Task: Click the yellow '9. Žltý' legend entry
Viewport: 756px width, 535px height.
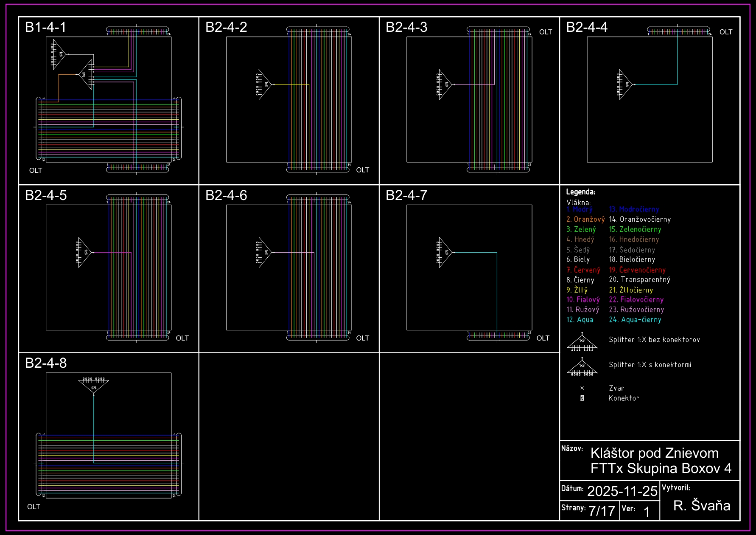Action: pos(577,290)
